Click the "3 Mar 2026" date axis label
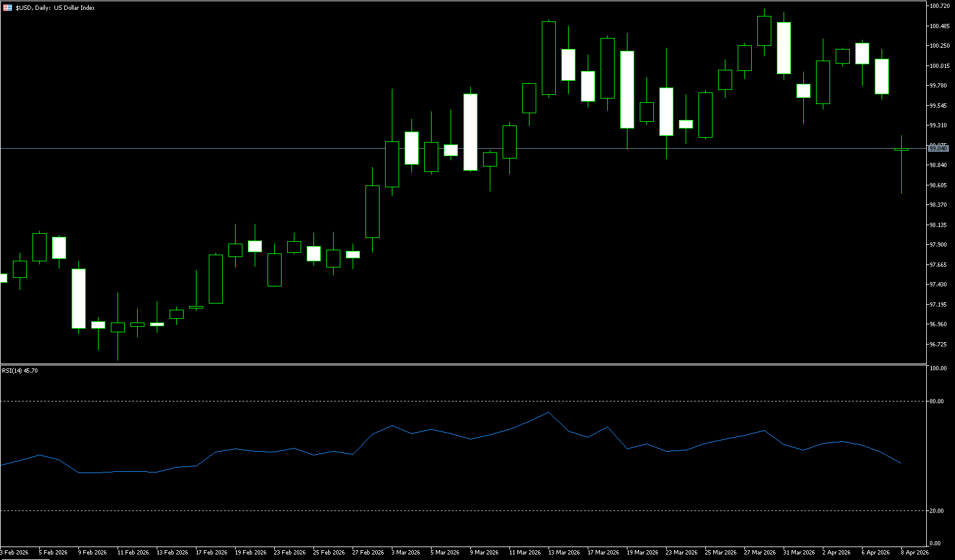The width and height of the screenshot is (955, 560). click(406, 553)
